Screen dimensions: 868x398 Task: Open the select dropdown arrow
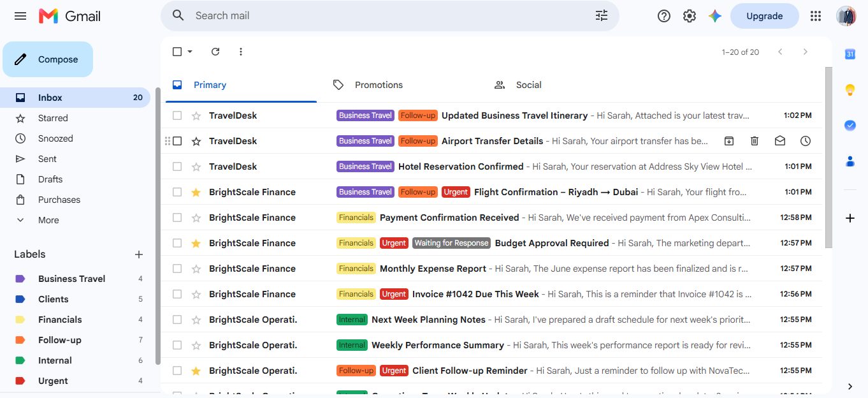click(x=190, y=52)
